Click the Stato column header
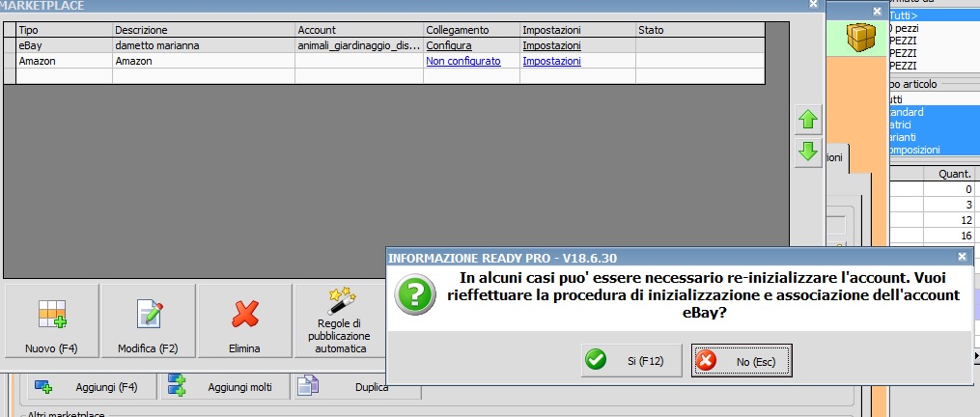 [700, 30]
